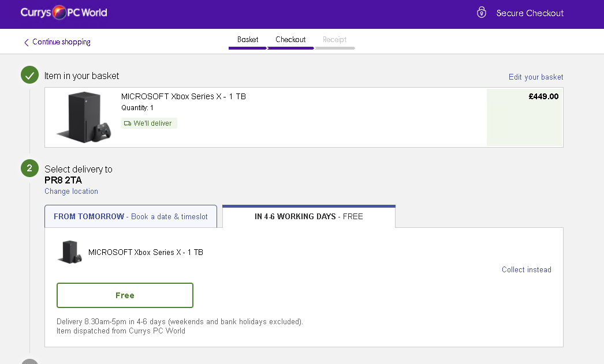The height and width of the screenshot is (364, 604).
Task: Open the Continue shopping link
Action: tap(61, 42)
